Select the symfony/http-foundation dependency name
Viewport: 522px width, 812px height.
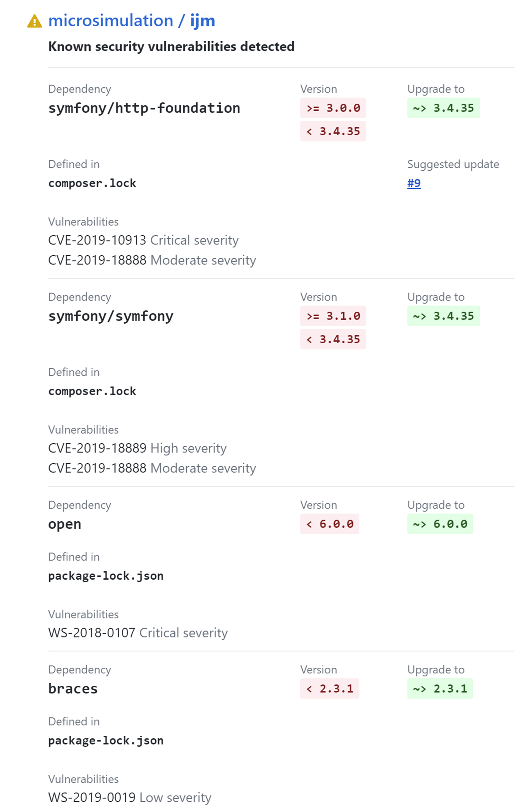click(144, 108)
